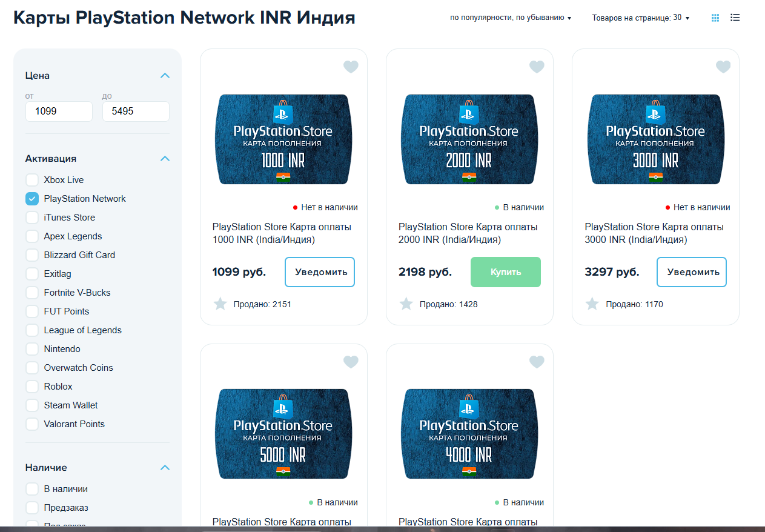Image resolution: width=765 pixels, height=532 pixels.
Task: Click price text 3297 руб.
Action: point(612,272)
